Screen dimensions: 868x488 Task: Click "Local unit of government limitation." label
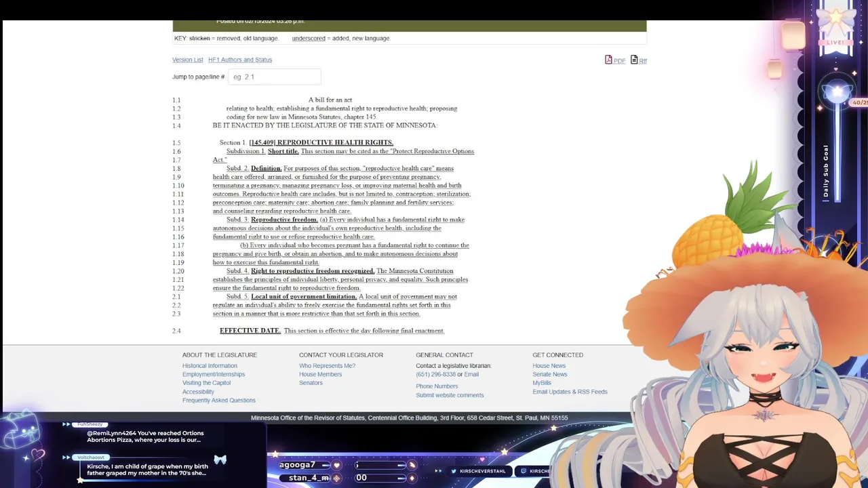304,297
